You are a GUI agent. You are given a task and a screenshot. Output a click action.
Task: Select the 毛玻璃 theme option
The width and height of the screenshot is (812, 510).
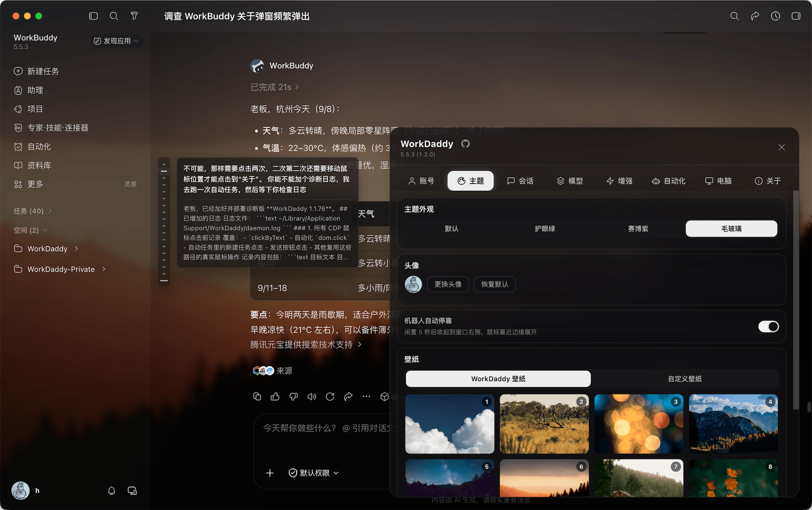[x=732, y=228]
